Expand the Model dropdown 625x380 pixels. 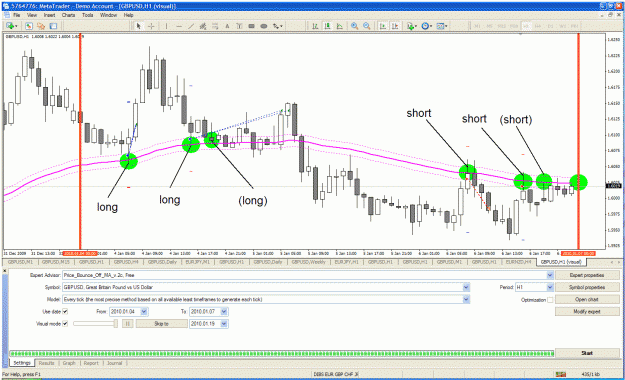[466, 299]
